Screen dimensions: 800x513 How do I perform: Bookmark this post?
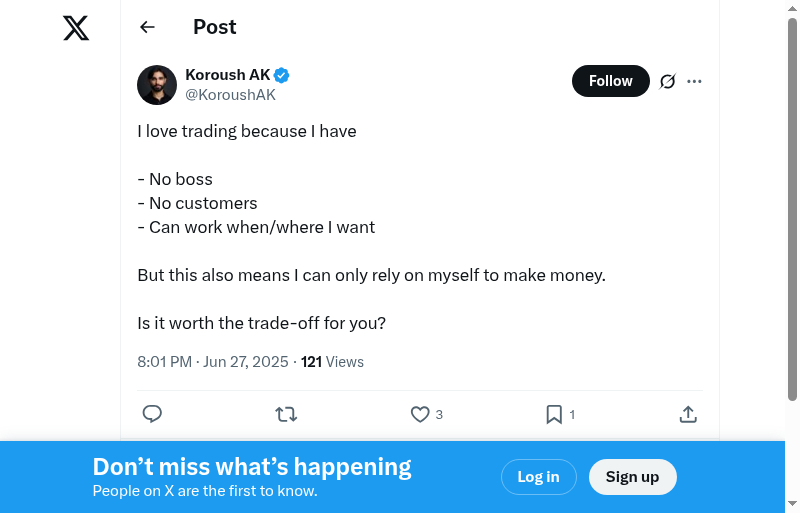[x=554, y=414]
